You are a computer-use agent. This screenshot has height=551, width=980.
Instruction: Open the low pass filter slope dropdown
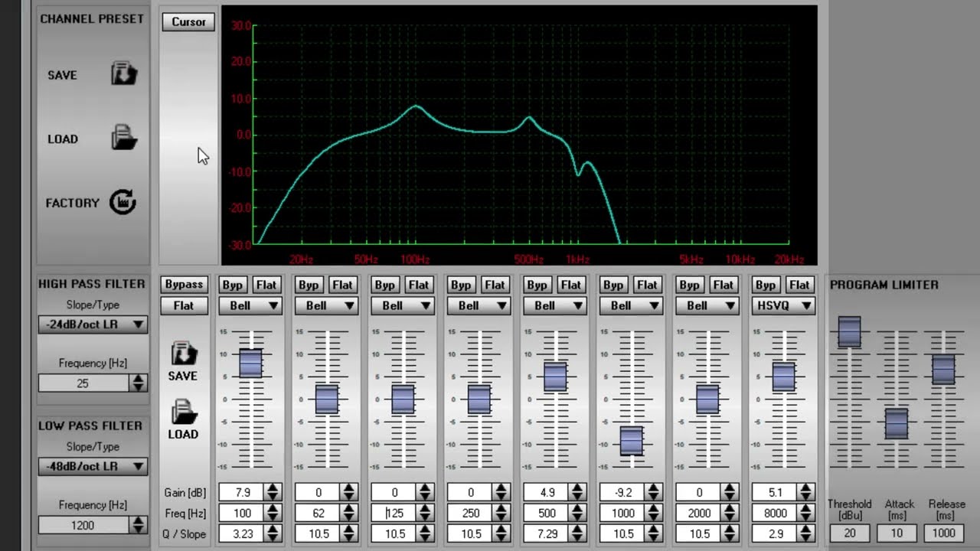[x=93, y=466]
